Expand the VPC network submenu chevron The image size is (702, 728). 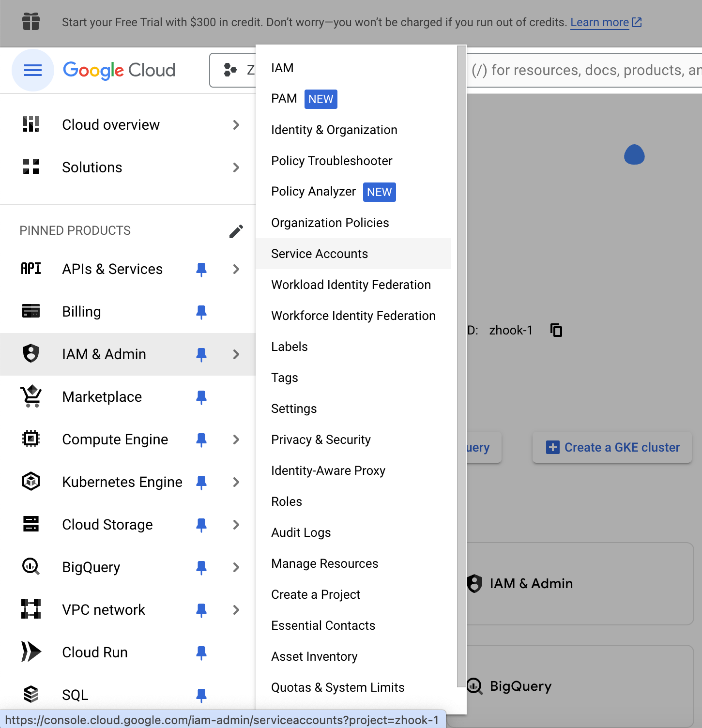tap(236, 610)
